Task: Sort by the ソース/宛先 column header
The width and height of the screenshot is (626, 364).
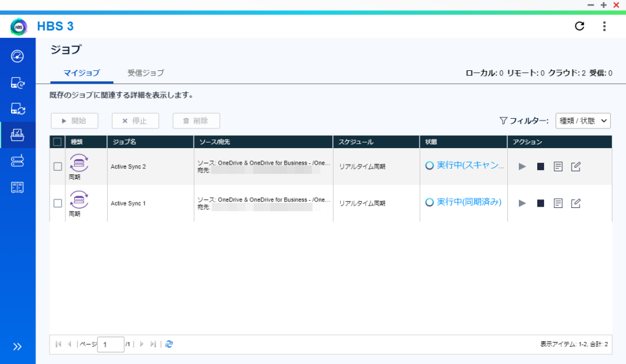Action: click(x=264, y=142)
